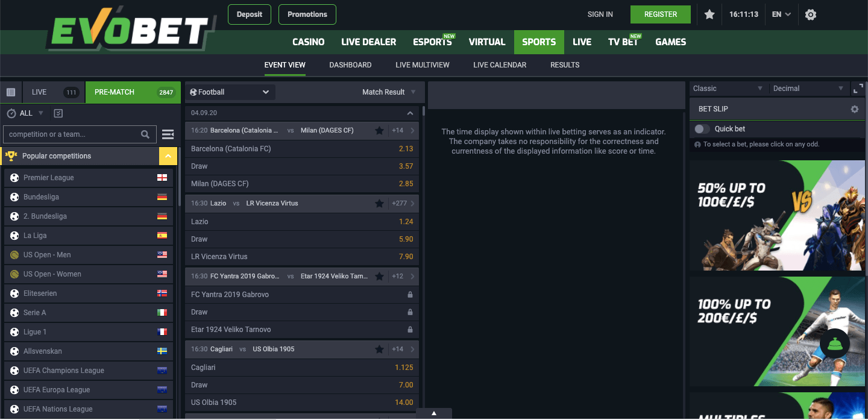Screen dimensions: 868x420
Task: Expand the bottom panel arrow
Action: pos(433,414)
